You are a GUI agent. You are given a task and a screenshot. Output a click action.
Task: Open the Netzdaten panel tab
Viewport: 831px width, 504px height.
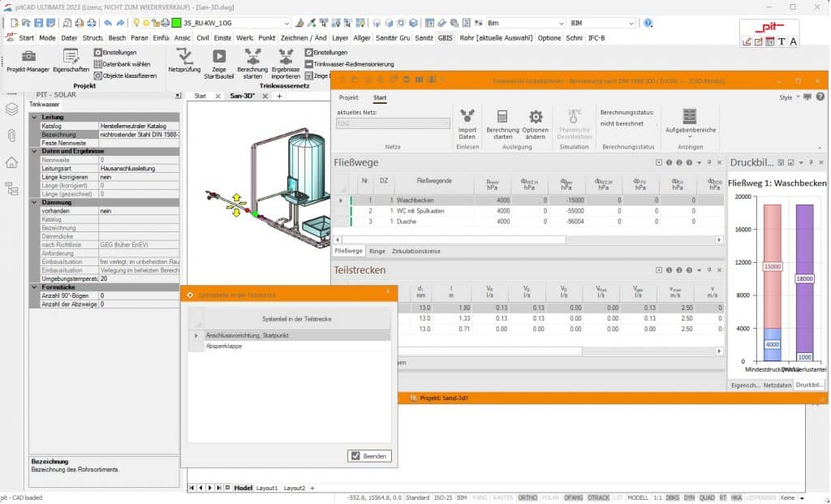click(777, 386)
